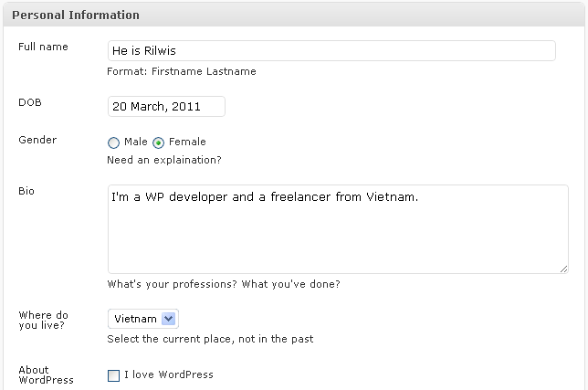Click inside the Bio text area
Viewport: 588px width, 390px height.
coord(337,228)
